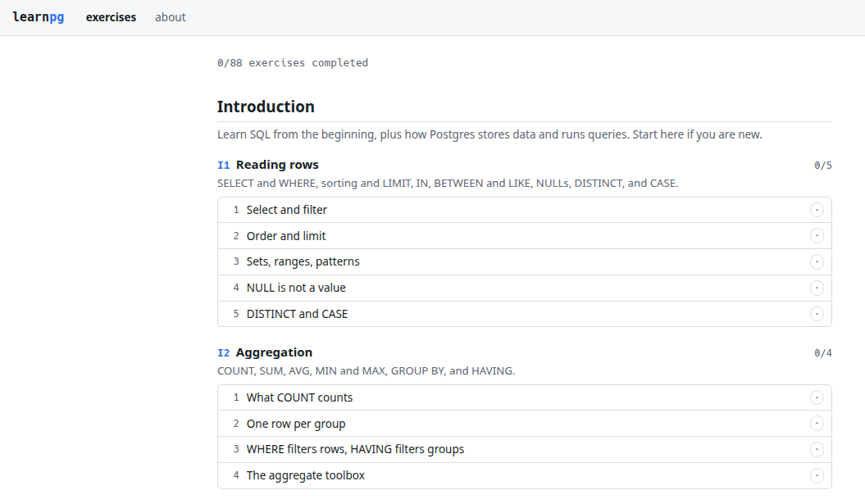Open exercise 'Select and filter'
Image resolution: width=865 pixels, height=504 pixels.
[525, 210]
